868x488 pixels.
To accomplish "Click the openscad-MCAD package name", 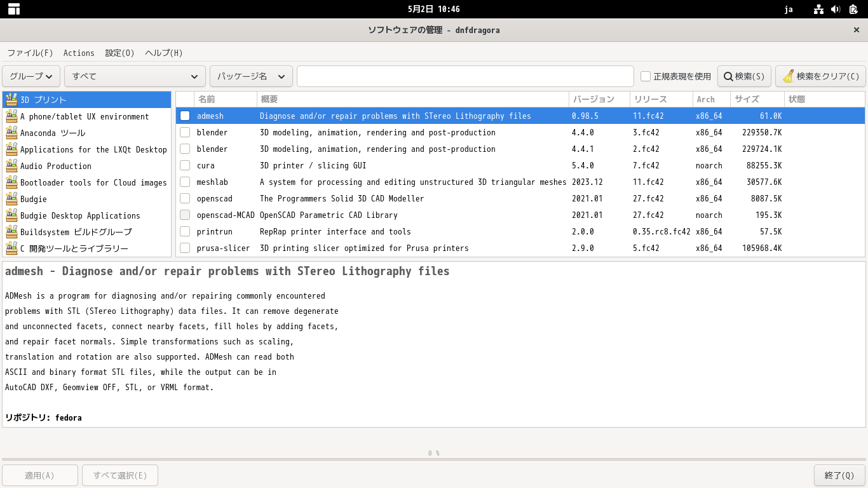I will [226, 215].
